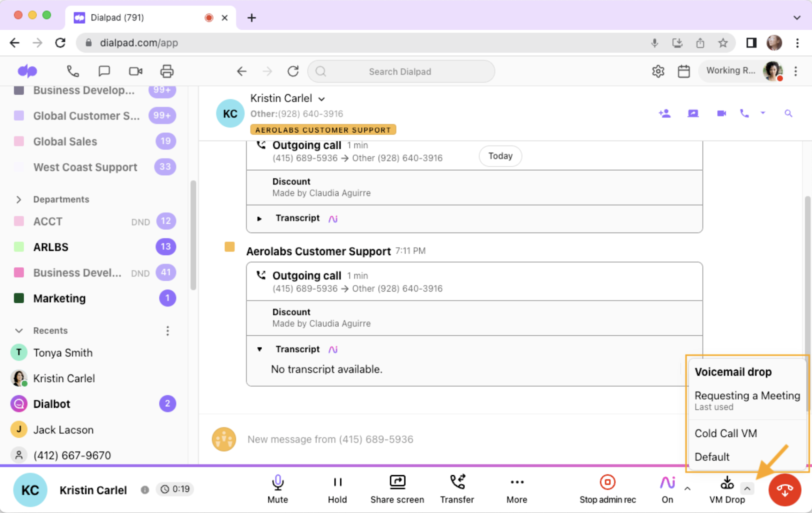The image size is (812, 513).
Task: Open Dialpad settings gear
Action: pyautogui.click(x=659, y=71)
